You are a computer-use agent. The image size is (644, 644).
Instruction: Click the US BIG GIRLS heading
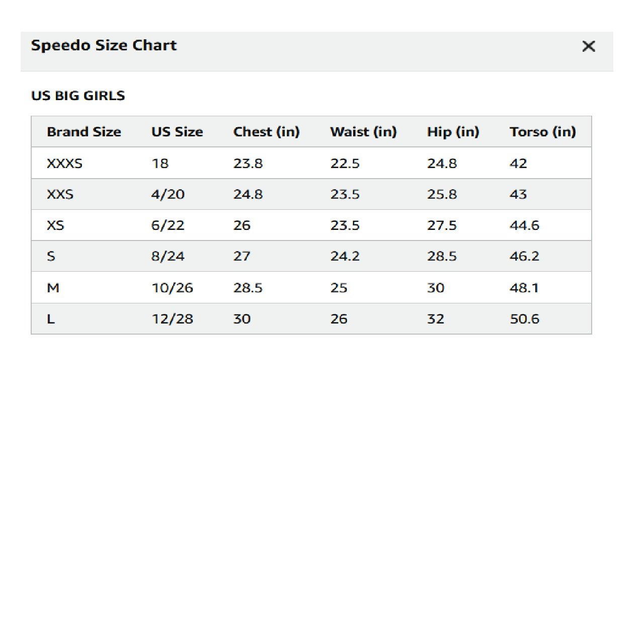[78, 96]
